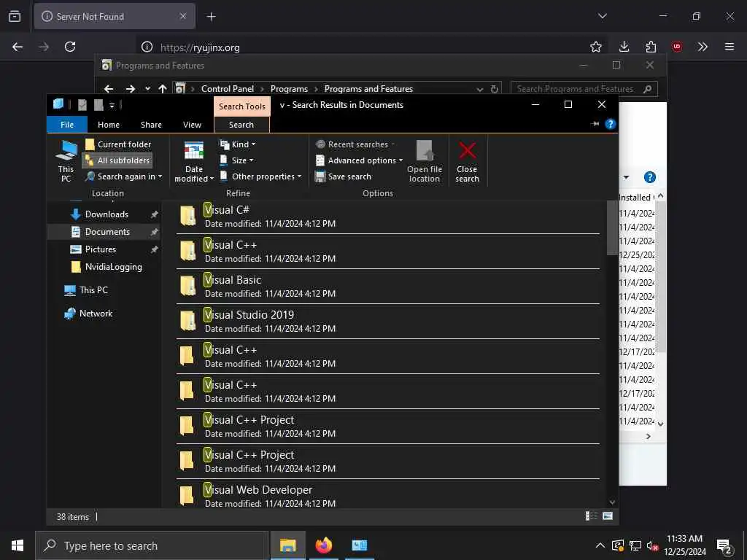
Task: Switch to the Share ribbon tab
Action: 151,125
